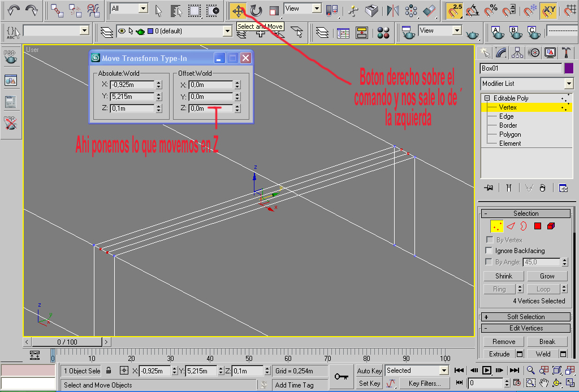Screen dimensions: 579x392
Task: Open the Modifier List dropdown
Action: pyautogui.click(x=569, y=84)
